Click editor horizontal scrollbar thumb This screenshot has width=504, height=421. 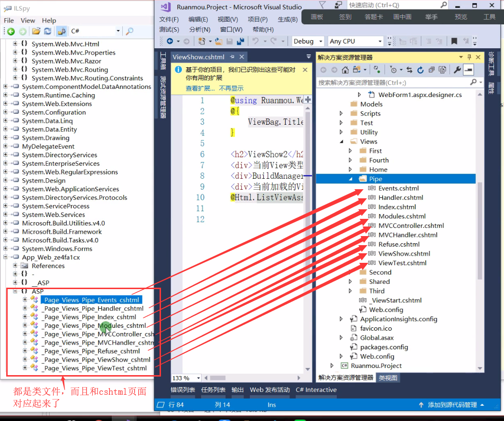(x=218, y=378)
